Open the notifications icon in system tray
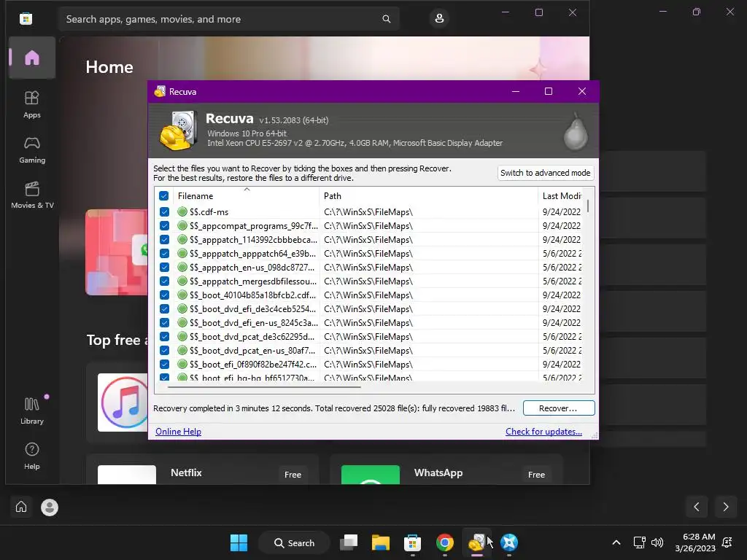747x560 pixels. [x=727, y=542]
